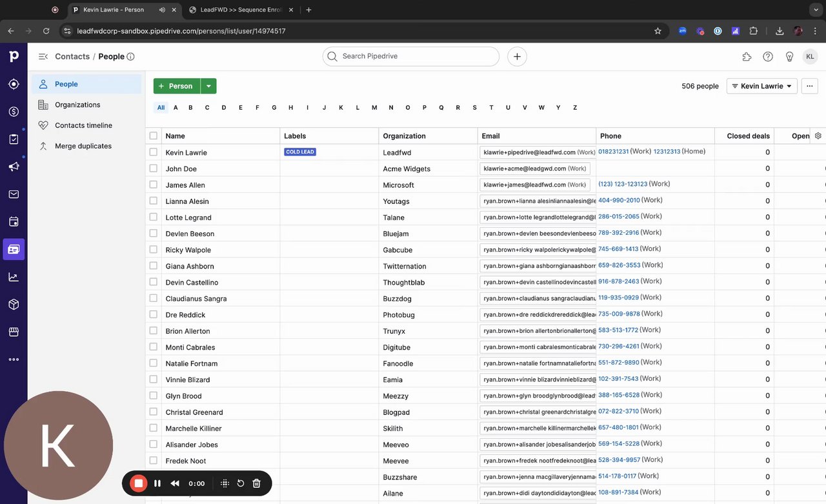Open the more options ellipsis button
The image size is (826, 504).
coord(810,86)
